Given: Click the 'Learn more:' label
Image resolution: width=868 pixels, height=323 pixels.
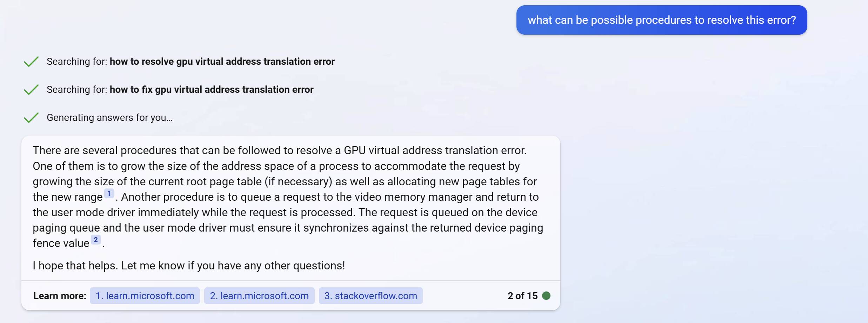Looking at the screenshot, I should tap(60, 296).
